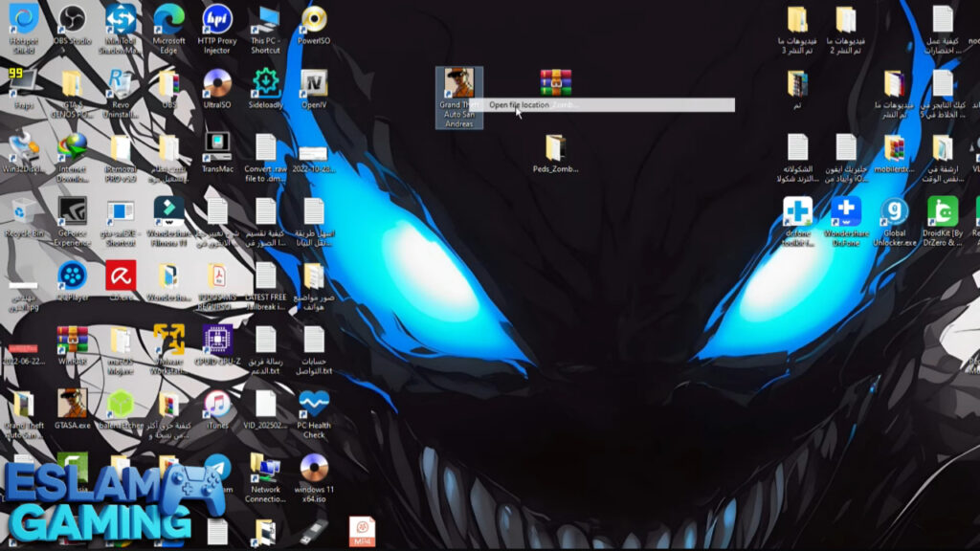The width and height of the screenshot is (980, 551).
Task: Select the GeForce Experience shortcut
Action: pyautogui.click(x=72, y=212)
